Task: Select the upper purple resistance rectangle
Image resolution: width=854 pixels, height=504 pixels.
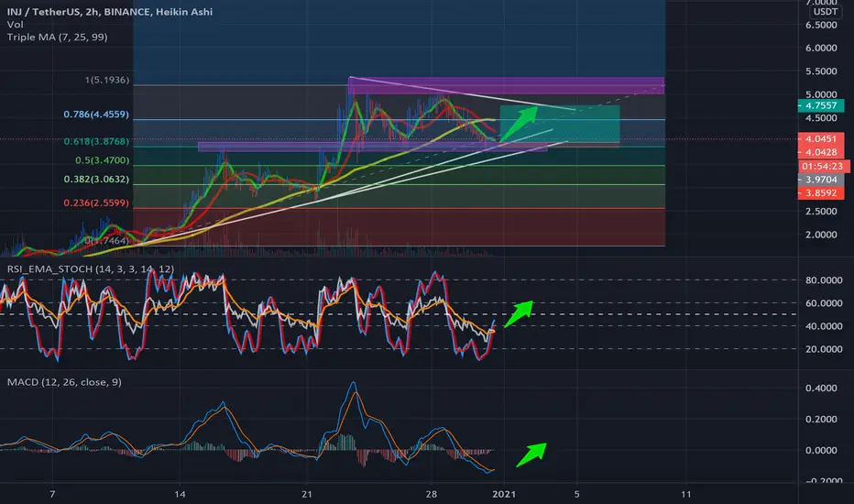Action: pyautogui.click(x=506, y=85)
